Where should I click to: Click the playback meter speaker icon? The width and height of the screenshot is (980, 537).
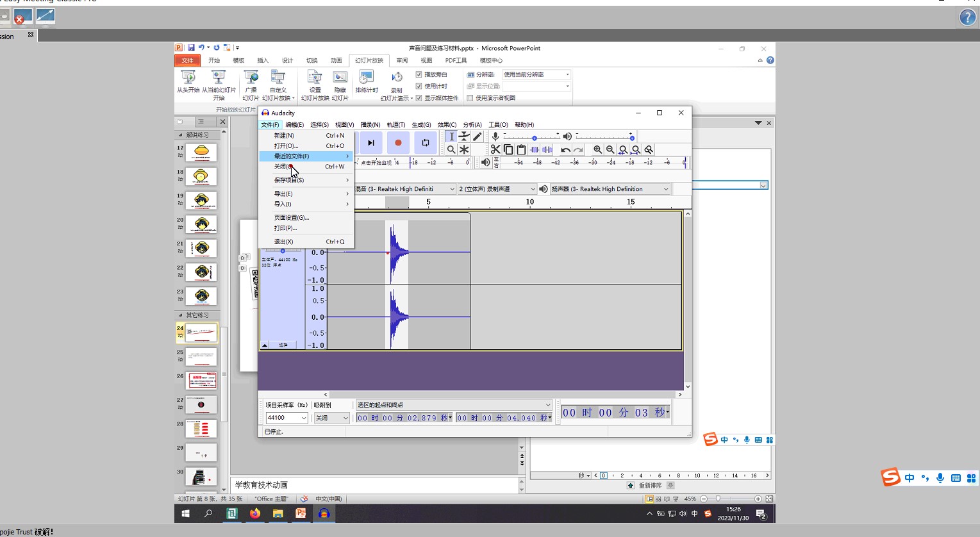(x=485, y=162)
